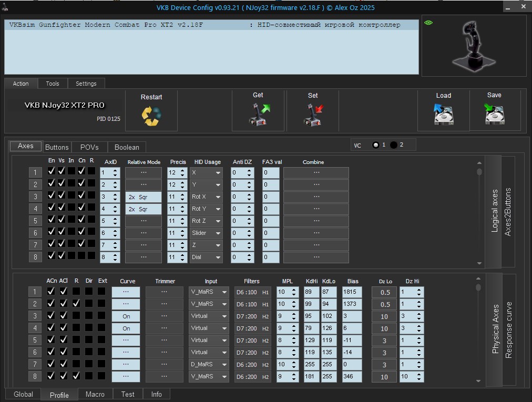Image resolution: width=532 pixels, height=402 pixels.
Task: Open HID Usage dropdown showing Slider
Action: point(206,233)
